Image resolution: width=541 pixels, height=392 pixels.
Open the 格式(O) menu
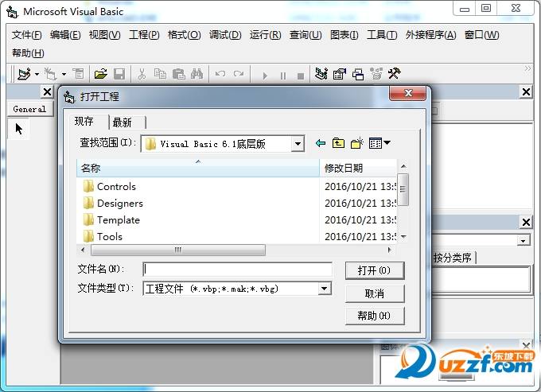[x=185, y=35]
